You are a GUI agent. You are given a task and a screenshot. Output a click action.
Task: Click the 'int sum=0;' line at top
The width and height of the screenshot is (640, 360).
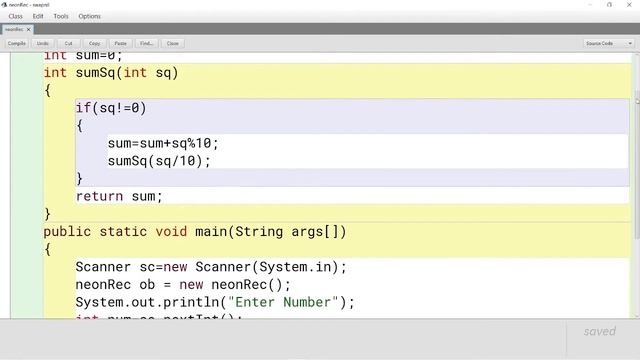tap(83, 56)
